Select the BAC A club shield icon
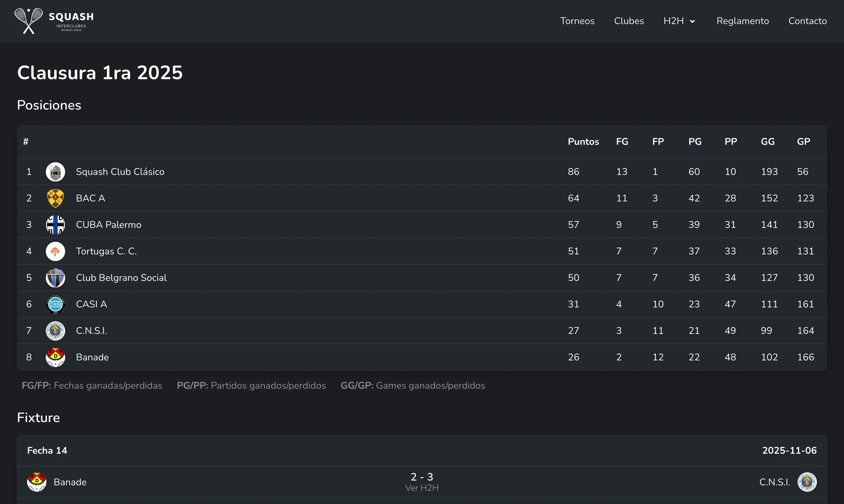 point(55,198)
